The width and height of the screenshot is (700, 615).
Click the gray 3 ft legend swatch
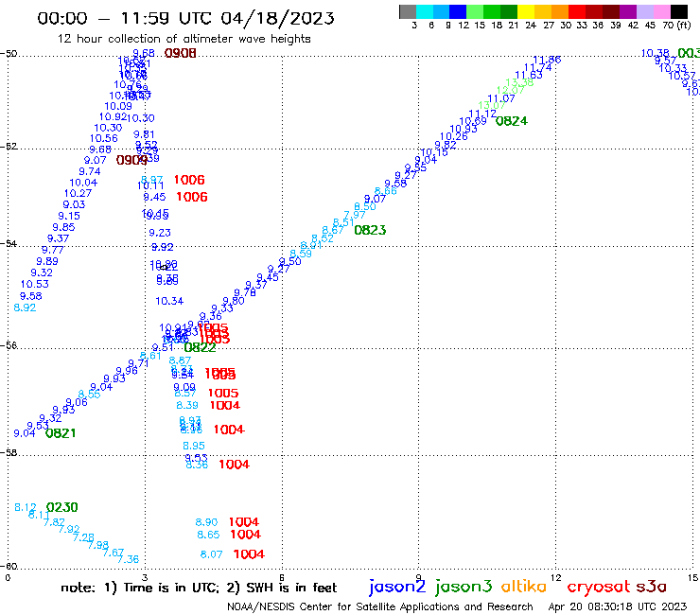pos(408,11)
